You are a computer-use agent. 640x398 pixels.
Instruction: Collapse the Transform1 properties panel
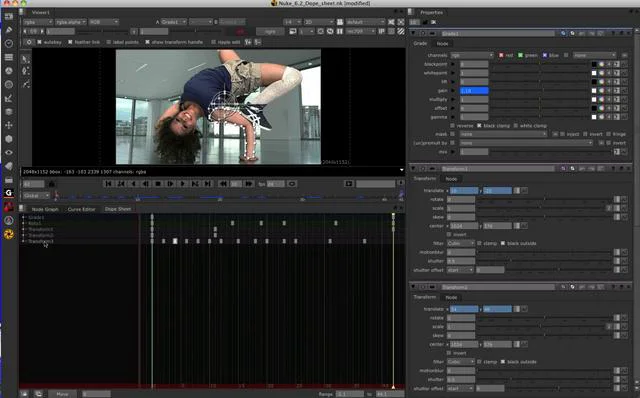[413, 168]
